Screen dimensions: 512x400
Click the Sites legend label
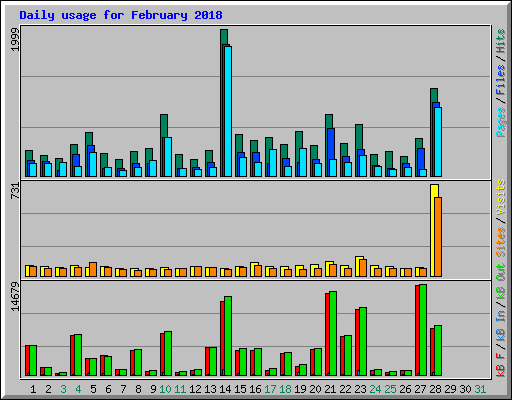coord(501,242)
